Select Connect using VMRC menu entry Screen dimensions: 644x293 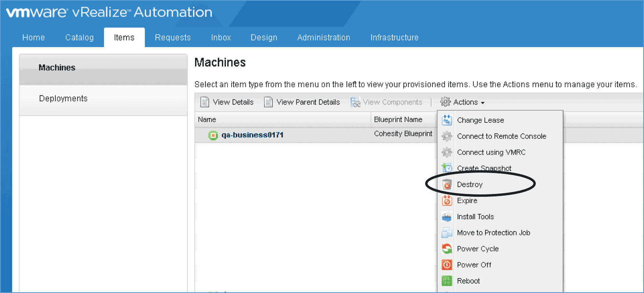pos(491,152)
